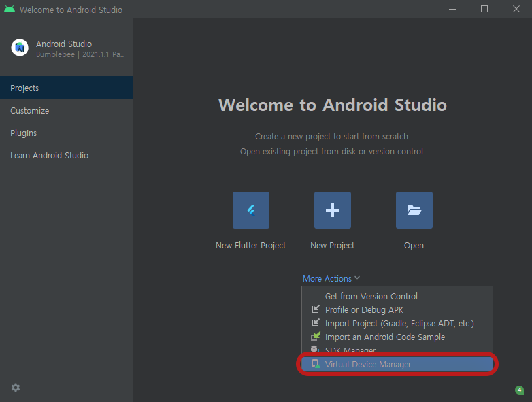Click the Virtual Device Manager phone icon
Image resolution: width=532 pixels, height=402 pixels.
coord(316,364)
